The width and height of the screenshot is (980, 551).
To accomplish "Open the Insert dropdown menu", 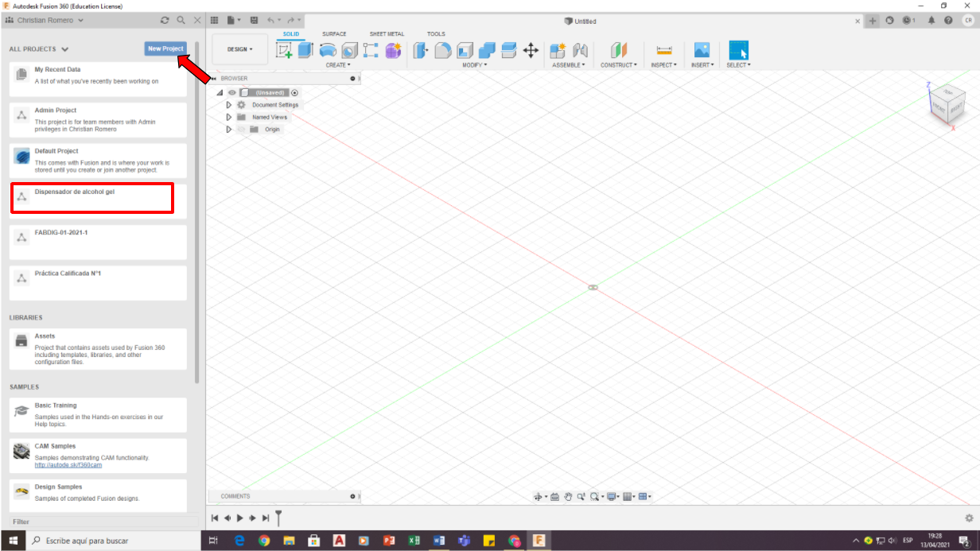I will click(701, 65).
